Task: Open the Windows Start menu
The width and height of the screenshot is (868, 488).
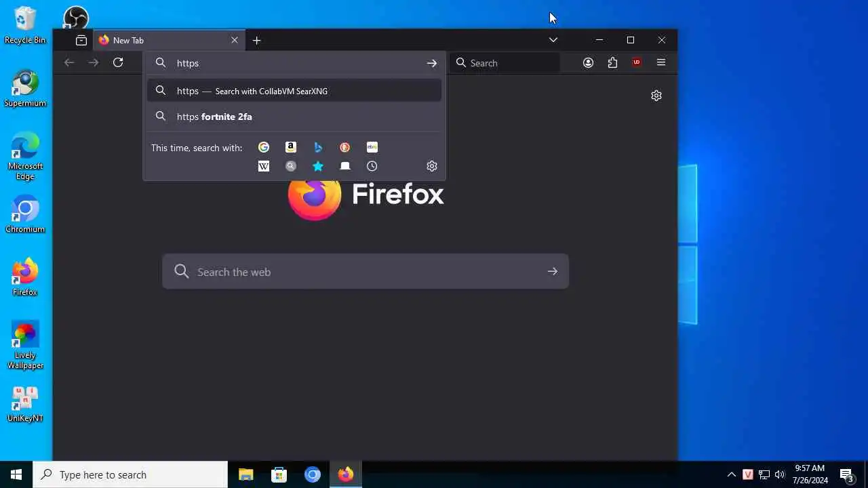Action: [x=16, y=474]
